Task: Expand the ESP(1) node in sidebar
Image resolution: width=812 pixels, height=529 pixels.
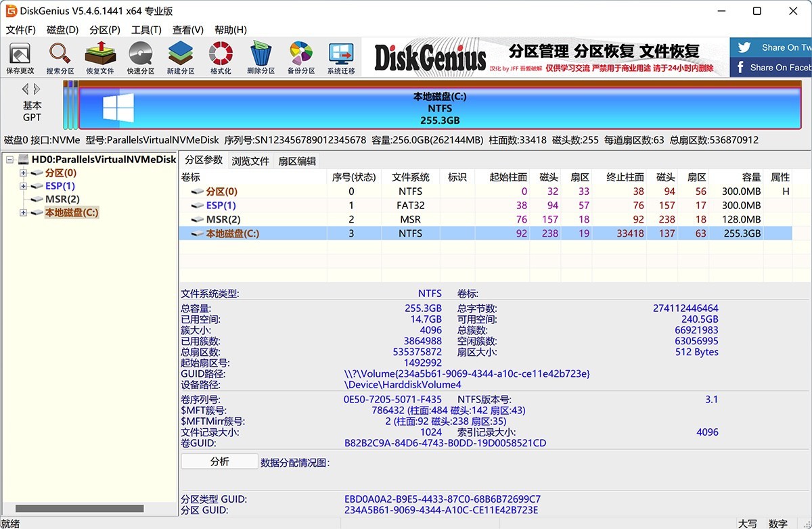Action: point(22,185)
